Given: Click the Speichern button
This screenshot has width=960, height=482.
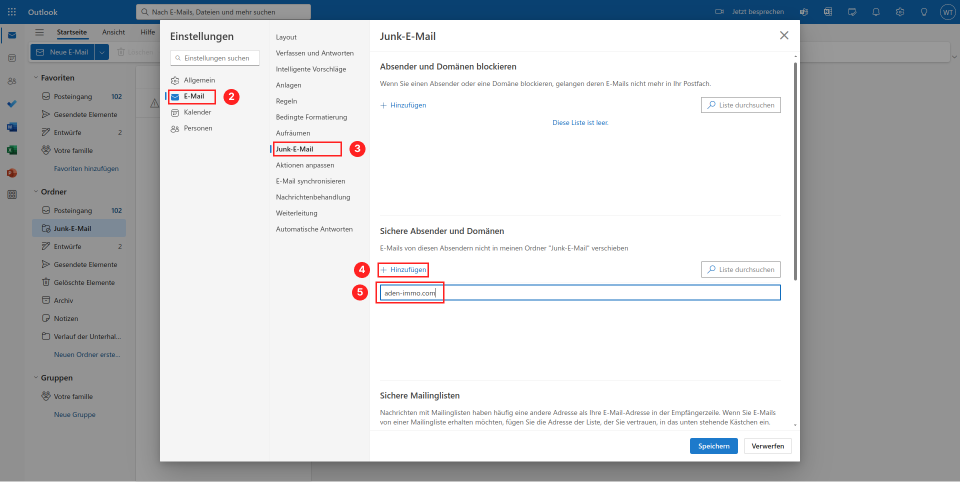Looking at the screenshot, I should click(714, 446).
